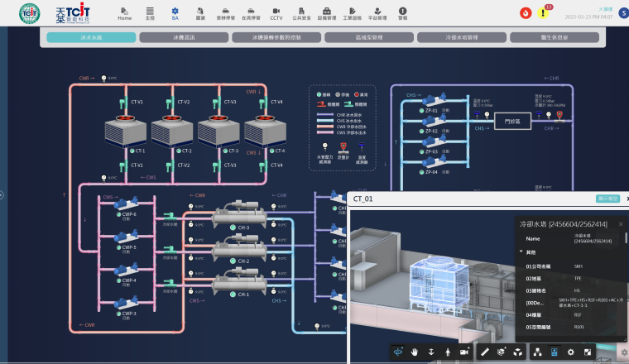Toggle the CT-V1 upper valve
This screenshot has height=364, width=629.
(126, 102)
